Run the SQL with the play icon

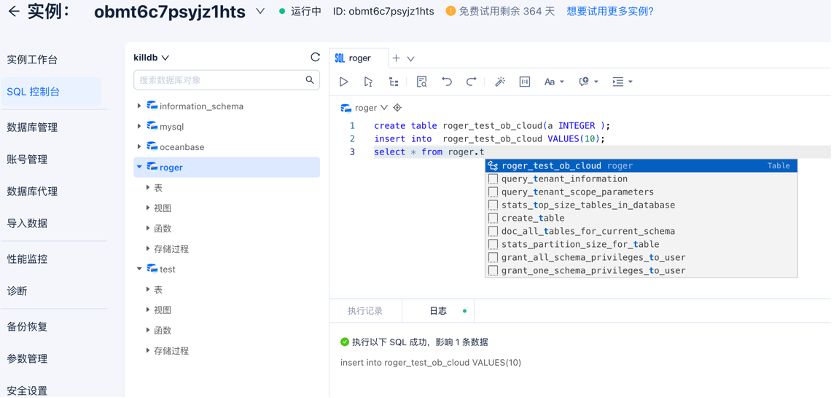coord(344,82)
